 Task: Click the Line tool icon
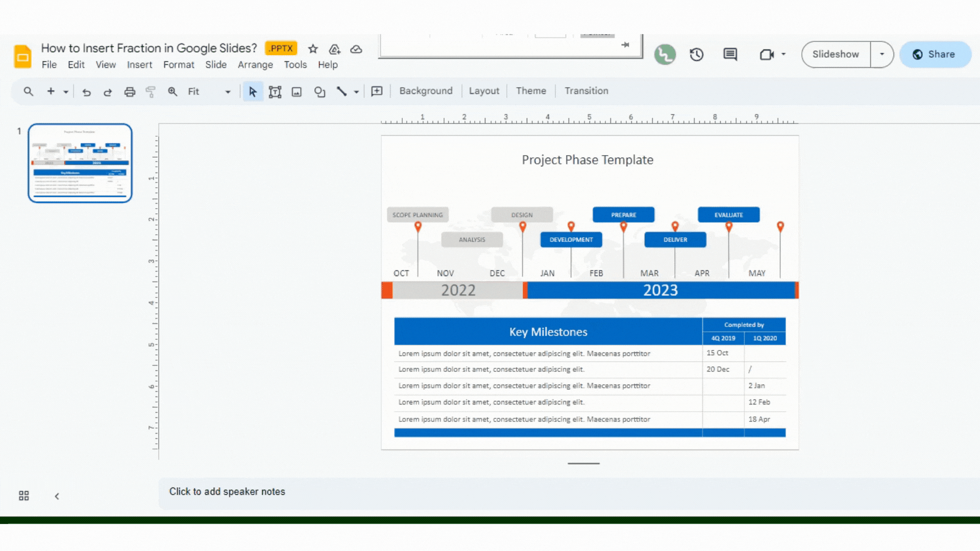pyautogui.click(x=344, y=91)
